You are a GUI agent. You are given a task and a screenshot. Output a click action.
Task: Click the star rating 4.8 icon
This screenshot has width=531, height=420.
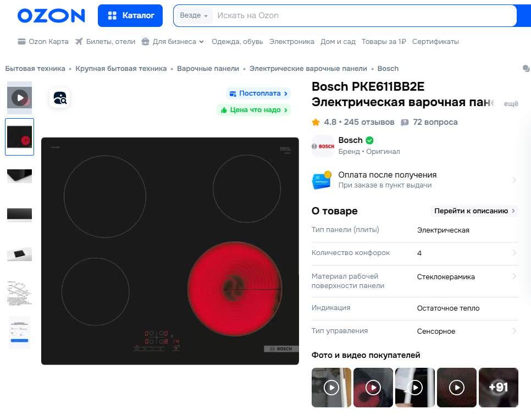click(x=316, y=122)
